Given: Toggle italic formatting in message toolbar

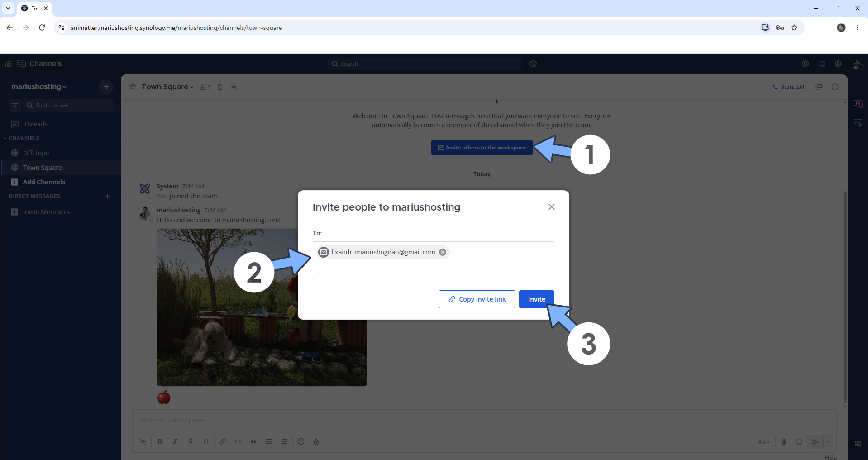Looking at the screenshot, I should (175, 441).
